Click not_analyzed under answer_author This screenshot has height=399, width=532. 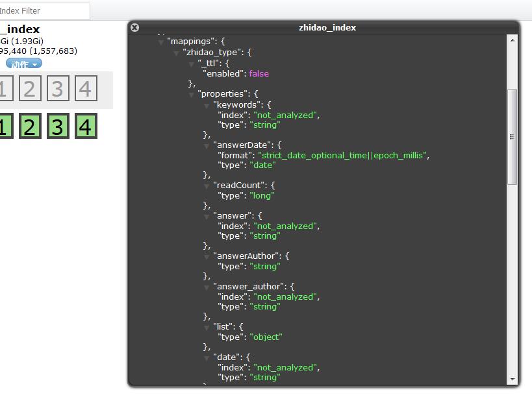[x=285, y=297]
